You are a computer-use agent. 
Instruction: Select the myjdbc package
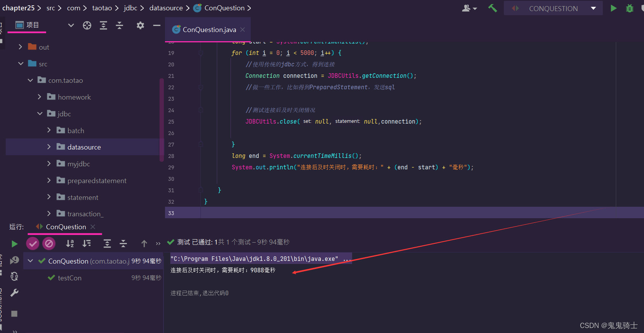coord(78,164)
